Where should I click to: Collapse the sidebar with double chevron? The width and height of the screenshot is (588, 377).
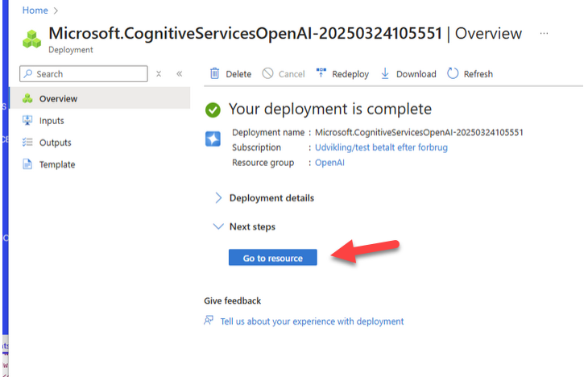[180, 74]
